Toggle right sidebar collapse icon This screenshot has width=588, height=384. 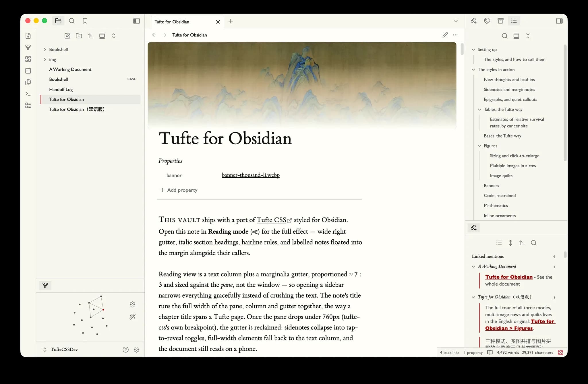(x=559, y=21)
